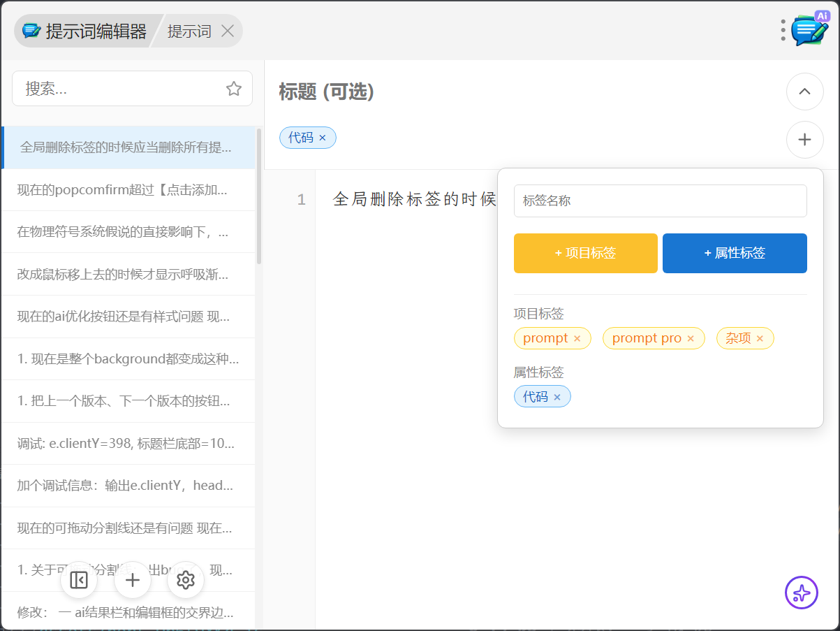Select the prompt project tag
This screenshot has height=631, width=840.
[x=545, y=338]
